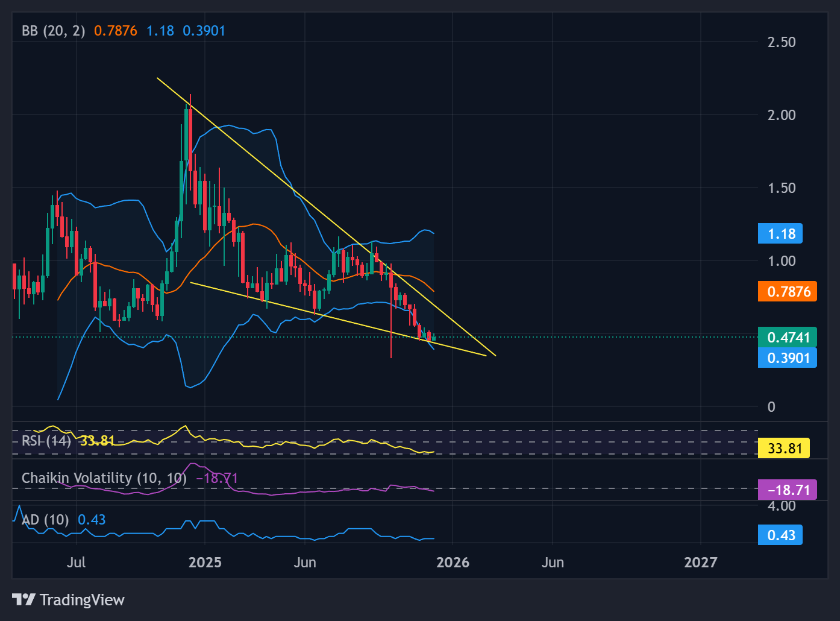Screen dimensions: 840x621
Task: Click the 2026 label on time axis
Action: click(x=453, y=563)
